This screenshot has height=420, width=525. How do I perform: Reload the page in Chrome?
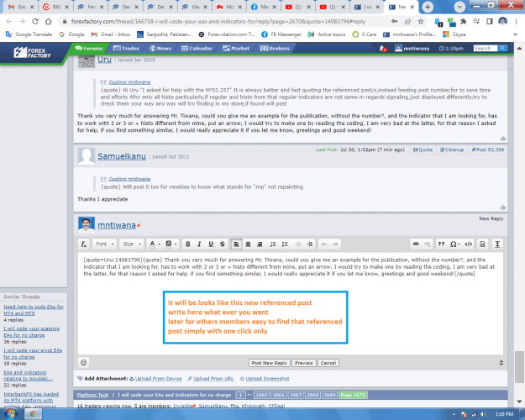pyautogui.click(x=35, y=22)
